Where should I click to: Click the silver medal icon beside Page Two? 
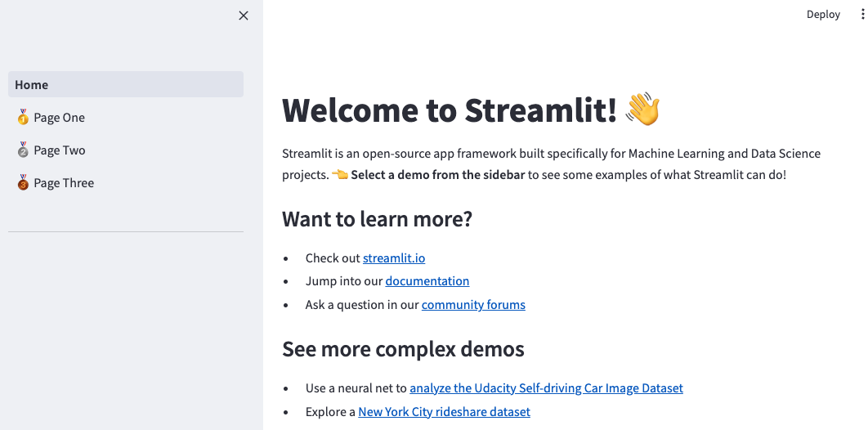[23, 150]
